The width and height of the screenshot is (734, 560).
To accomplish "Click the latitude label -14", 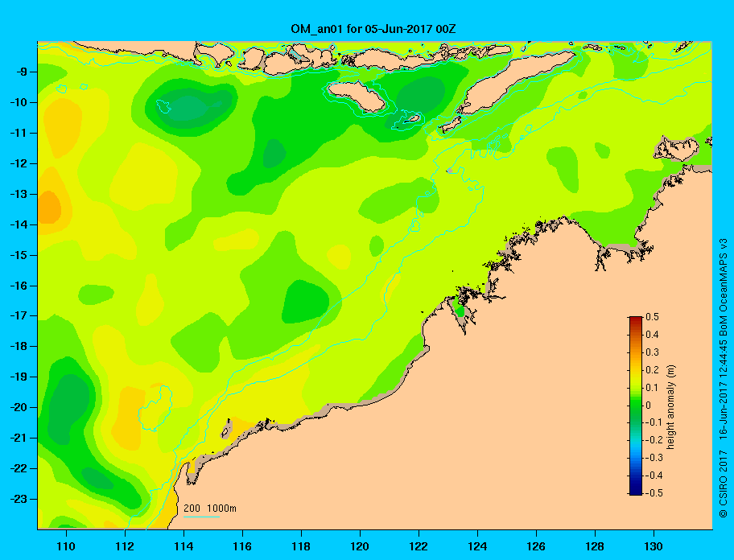I will coord(19,224).
